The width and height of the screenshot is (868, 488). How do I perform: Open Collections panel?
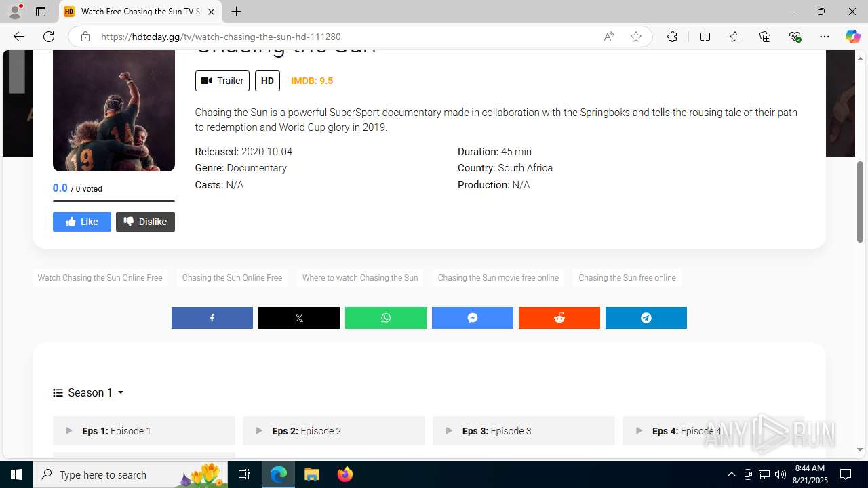(765, 37)
